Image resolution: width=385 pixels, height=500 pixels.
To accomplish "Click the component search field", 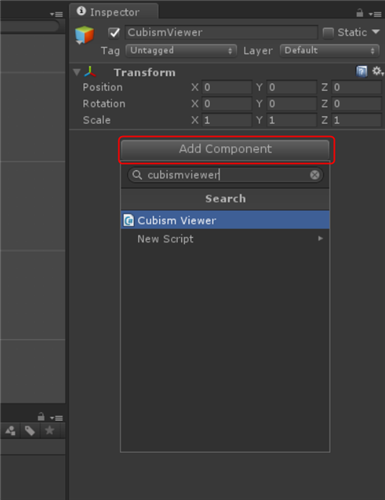I will pos(225,175).
